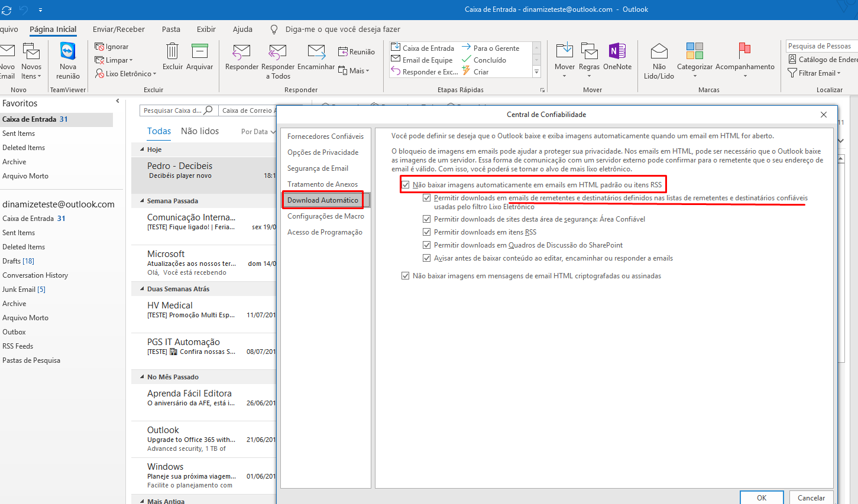Viewport: 858px width, 504px height.
Task: Click the search magnifier in mailbox search
Action: pyautogui.click(x=208, y=110)
